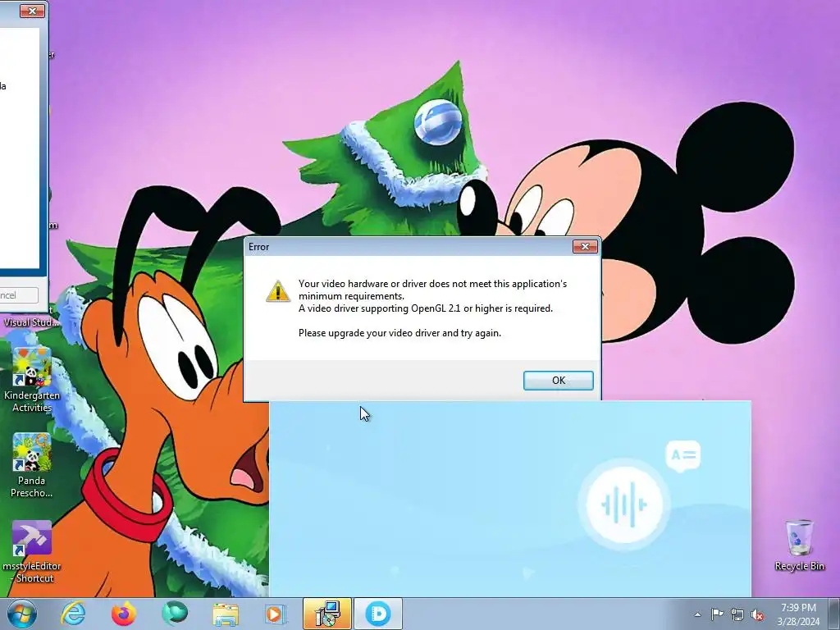
Task: Open the Windows Start menu
Action: click(22, 614)
